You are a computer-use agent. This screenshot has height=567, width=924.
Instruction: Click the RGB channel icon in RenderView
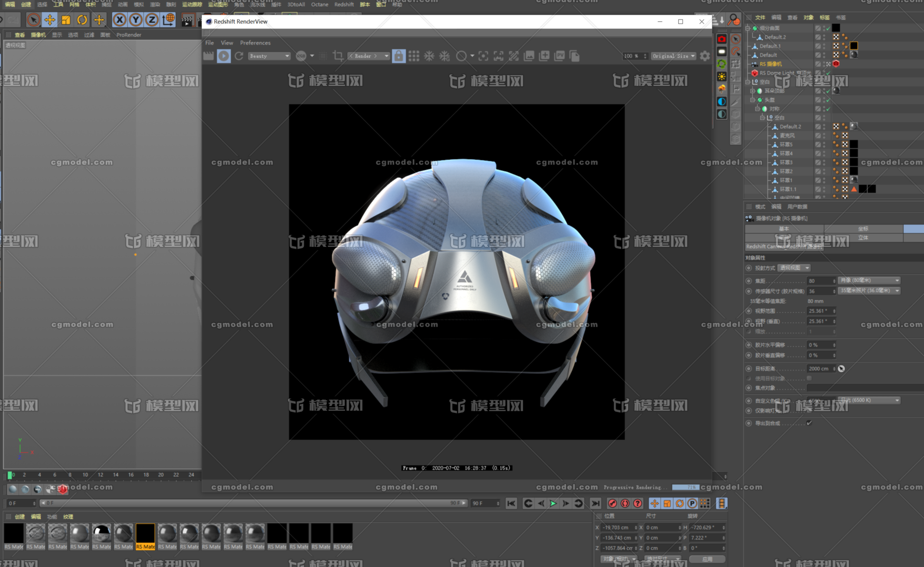(x=302, y=56)
